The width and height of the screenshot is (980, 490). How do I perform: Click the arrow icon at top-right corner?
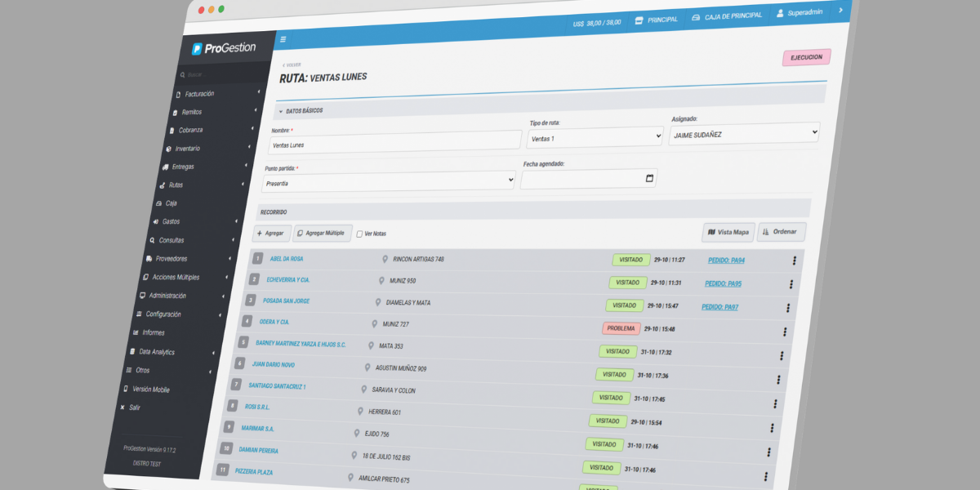[x=840, y=11]
